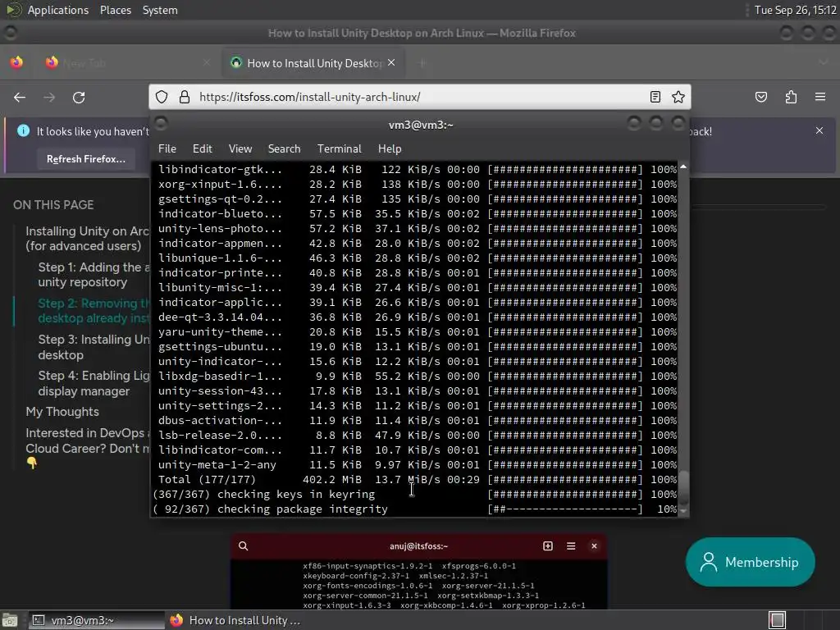The height and width of the screenshot is (630, 840).
Task: Click 'checking package integrity' progress line
Action: tap(415, 509)
